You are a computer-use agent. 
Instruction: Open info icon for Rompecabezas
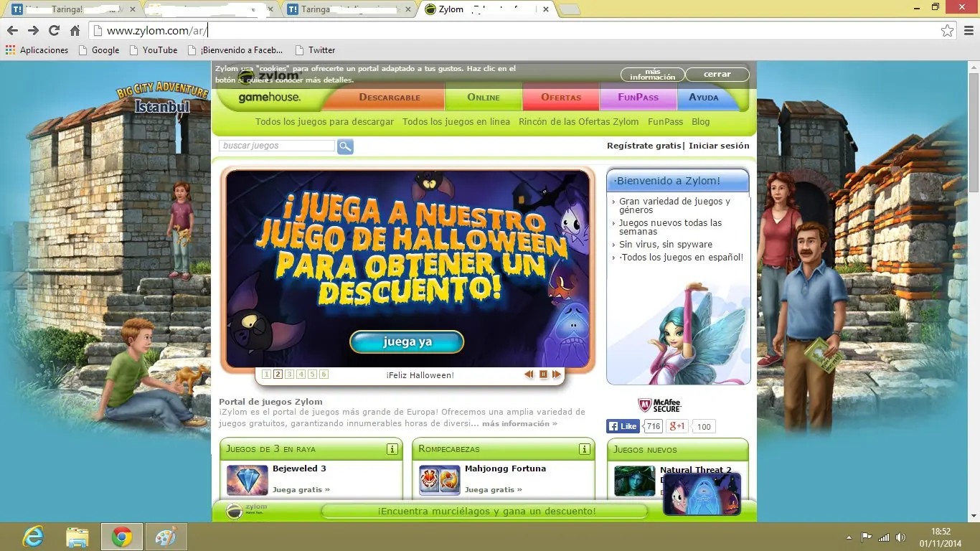tap(584, 449)
